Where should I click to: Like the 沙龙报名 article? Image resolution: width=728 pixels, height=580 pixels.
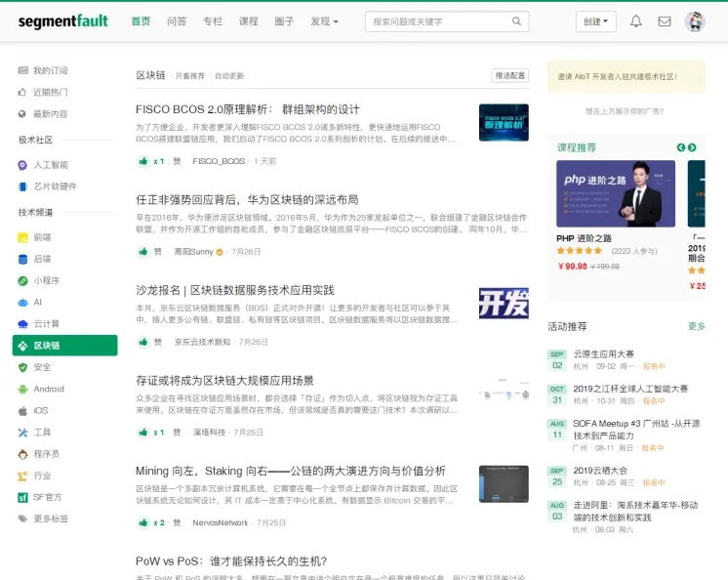[143, 342]
